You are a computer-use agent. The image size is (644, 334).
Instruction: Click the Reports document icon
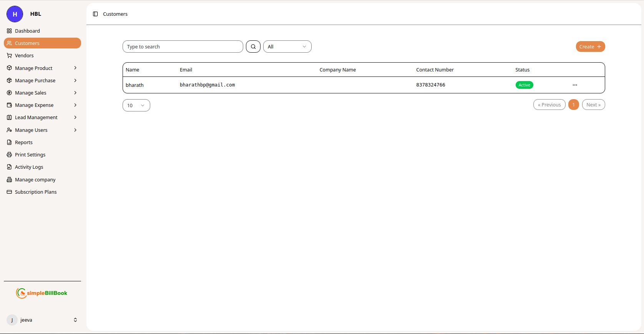pos(9,142)
